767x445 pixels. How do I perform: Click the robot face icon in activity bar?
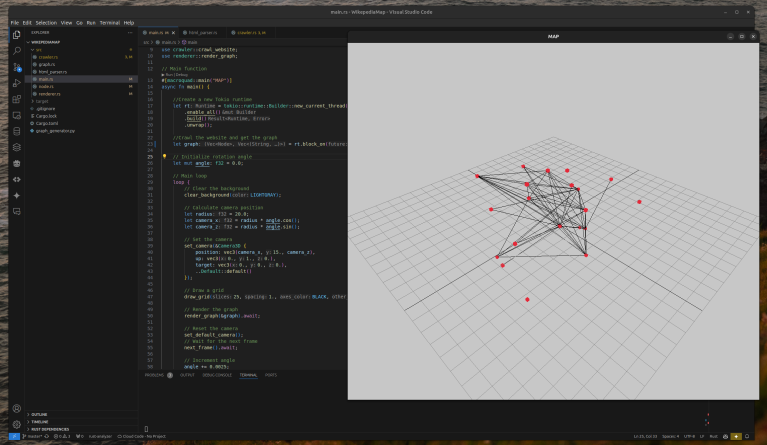17,163
